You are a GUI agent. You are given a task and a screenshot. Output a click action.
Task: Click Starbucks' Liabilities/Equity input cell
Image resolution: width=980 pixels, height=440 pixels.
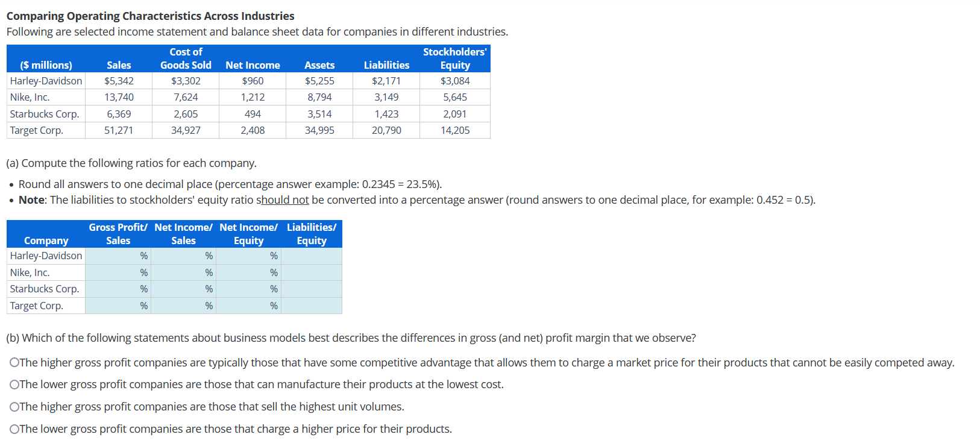tap(312, 289)
